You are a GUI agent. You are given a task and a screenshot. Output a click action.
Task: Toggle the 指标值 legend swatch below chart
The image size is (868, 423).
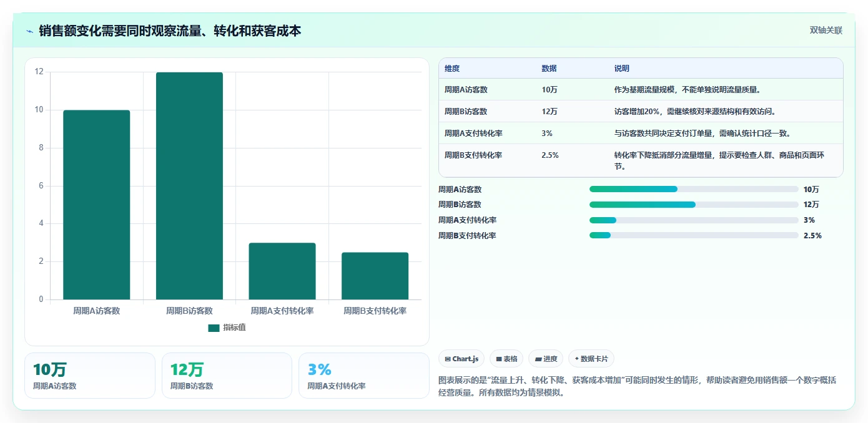coord(214,328)
